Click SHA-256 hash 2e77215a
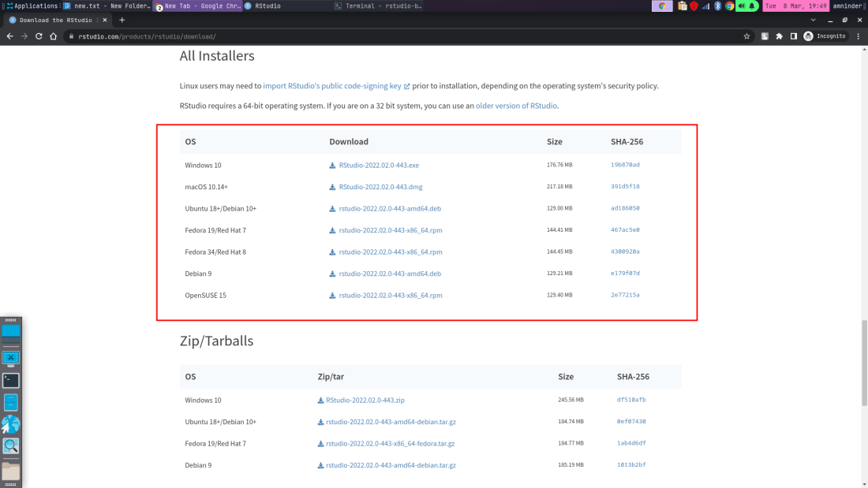The image size is (868, 488). 625,295
